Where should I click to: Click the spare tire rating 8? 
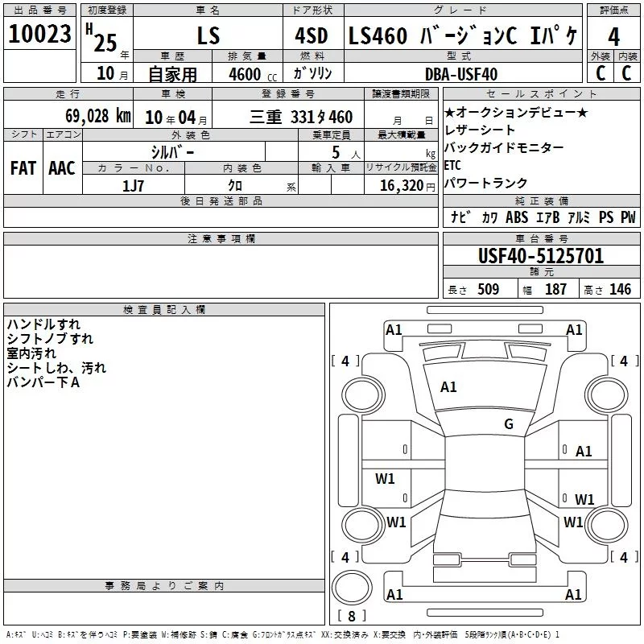point(352,616)
